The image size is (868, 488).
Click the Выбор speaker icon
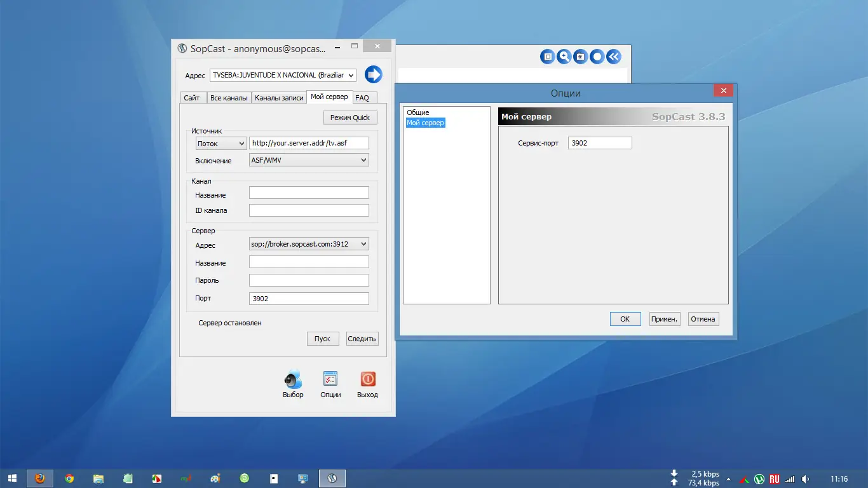[293, 379]
